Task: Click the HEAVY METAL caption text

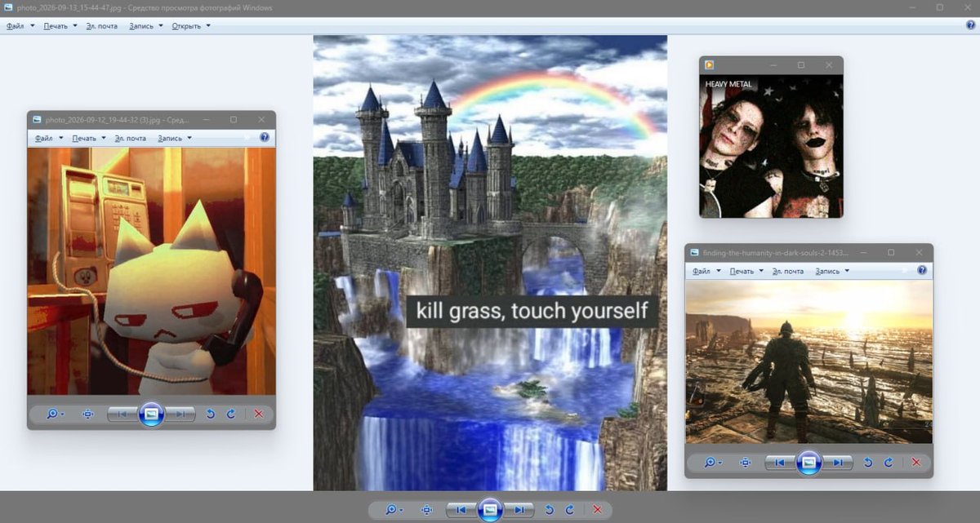Action: coord(728,84)
